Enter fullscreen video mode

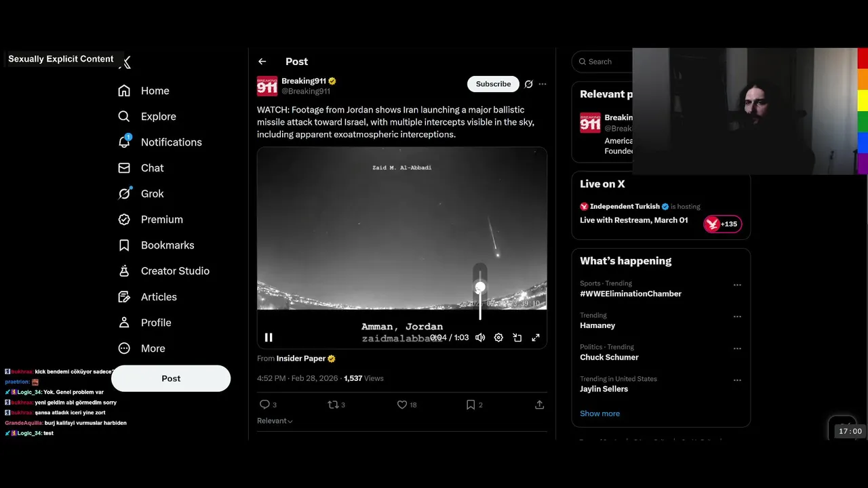click(536, 338)
